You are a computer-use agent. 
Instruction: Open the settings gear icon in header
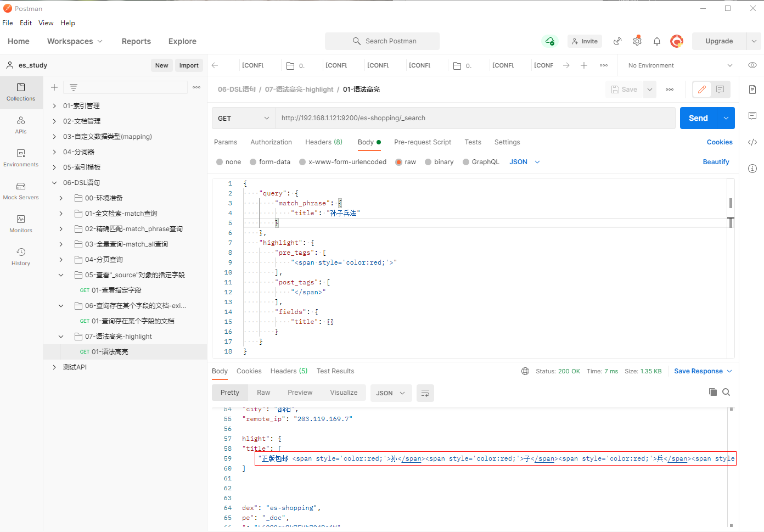(x=637, y=41)
